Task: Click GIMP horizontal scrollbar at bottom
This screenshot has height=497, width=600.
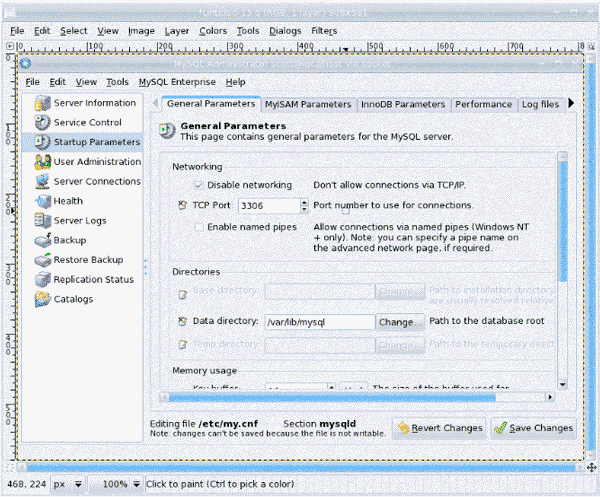Action: (300, 468)
